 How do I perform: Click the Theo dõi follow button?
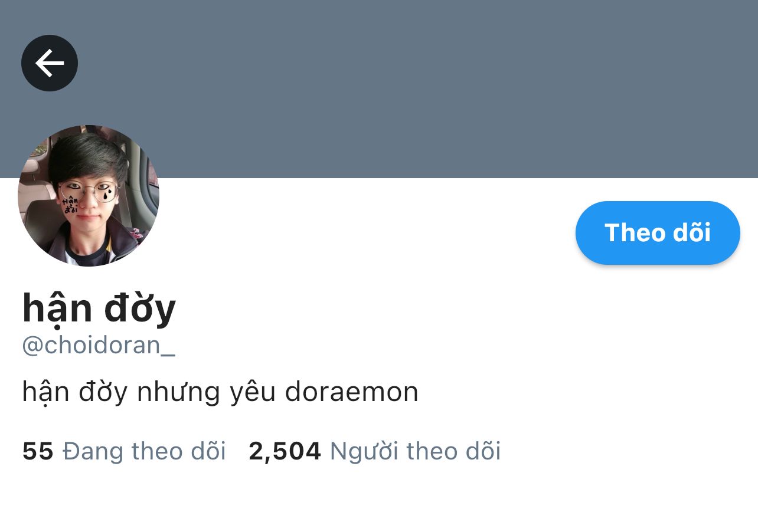(x=658, y=233)
